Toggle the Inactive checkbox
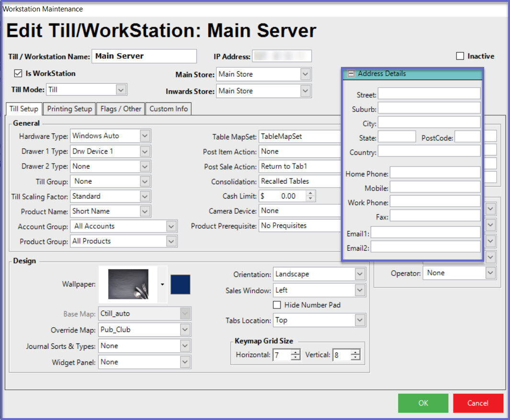 pyautogui.click(x=460, y=56)
